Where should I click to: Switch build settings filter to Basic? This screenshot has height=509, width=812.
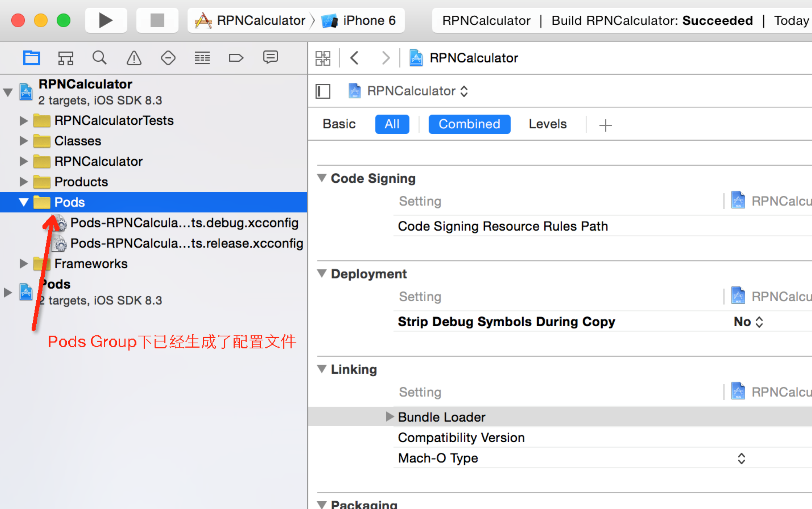[x=339, y=124]
